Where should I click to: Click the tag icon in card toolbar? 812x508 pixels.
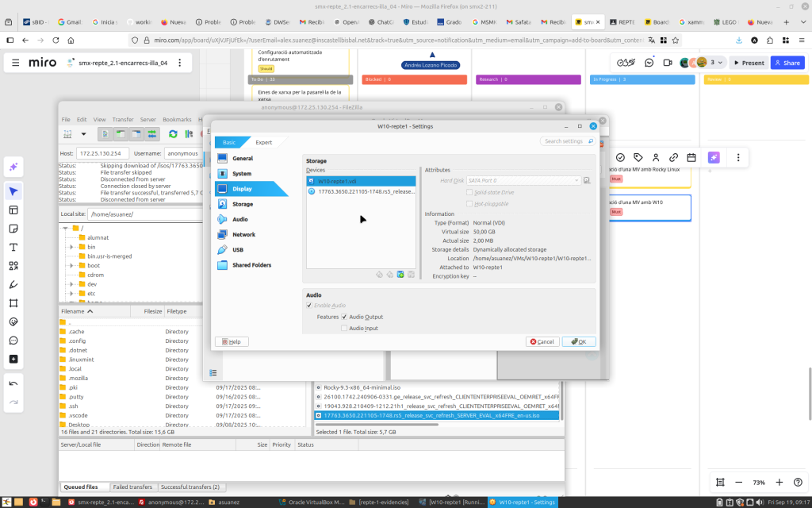[638, 157]
